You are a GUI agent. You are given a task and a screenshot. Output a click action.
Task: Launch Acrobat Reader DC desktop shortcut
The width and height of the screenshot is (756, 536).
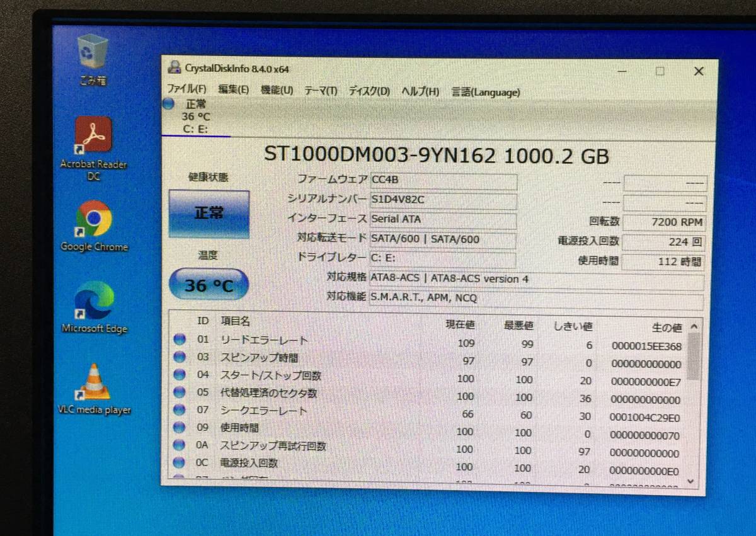pos(93,149)
